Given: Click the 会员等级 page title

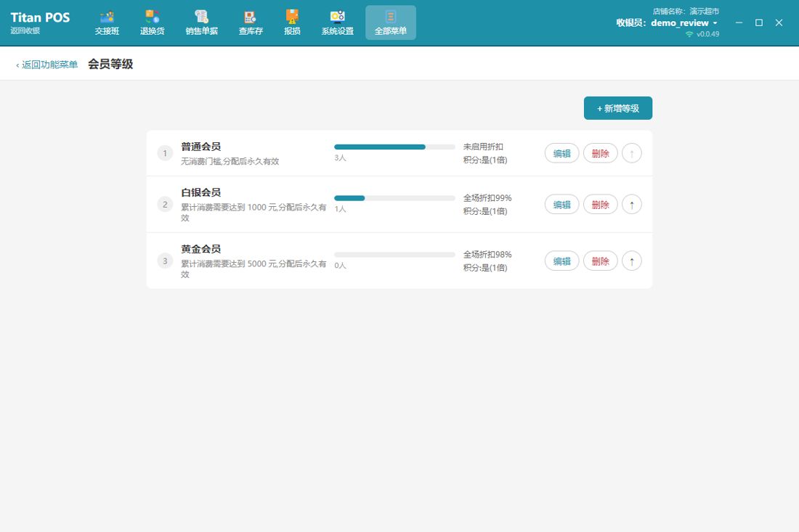Looking at the screenshot, I should click(110, 64).
